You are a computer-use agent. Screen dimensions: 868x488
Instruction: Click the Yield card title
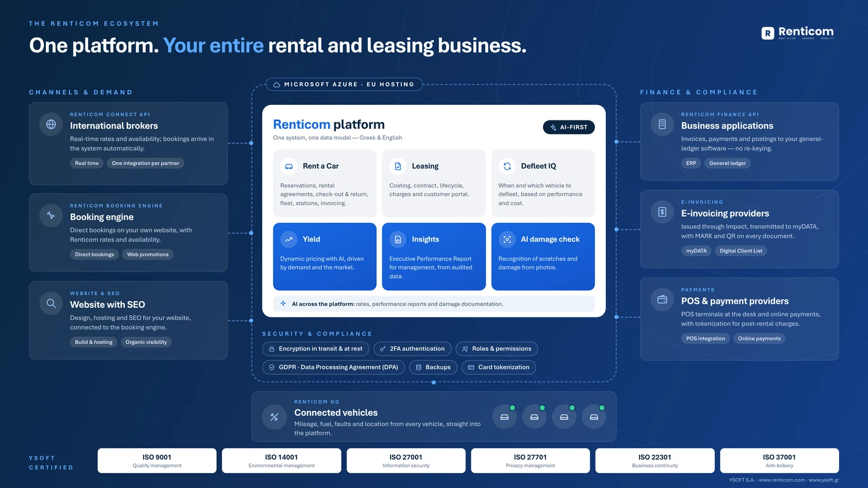(x=311, y=239)
